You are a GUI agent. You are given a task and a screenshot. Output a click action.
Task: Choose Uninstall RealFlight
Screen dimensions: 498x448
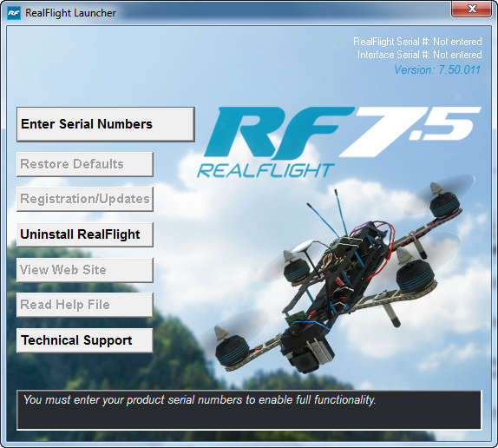[x=85, y=234]
